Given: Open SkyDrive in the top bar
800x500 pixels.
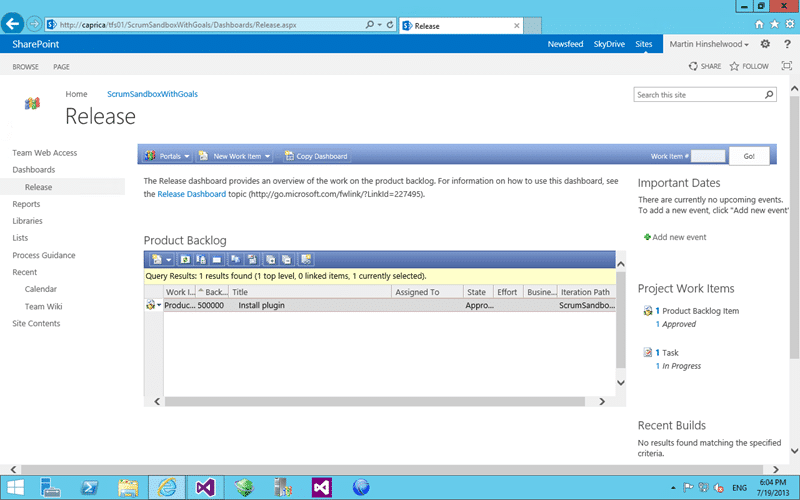Looking at the screenshot, I should tap(609, 44).
